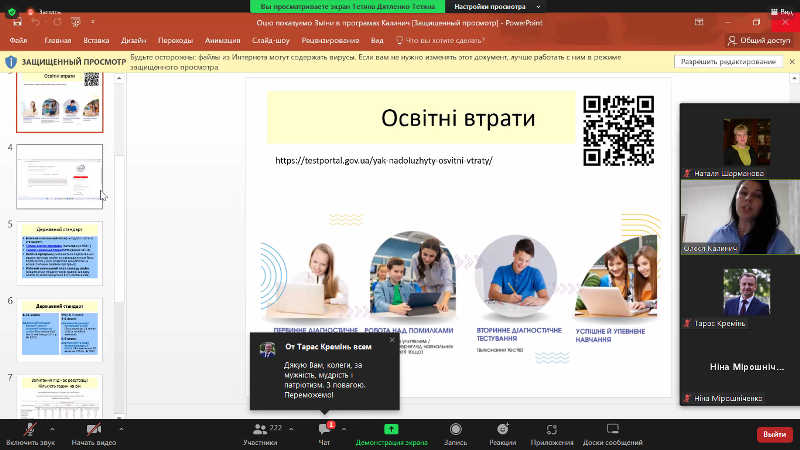Open the Реакции reactions menu
This screenshot has height=450, width=800.
coord(502,429)
